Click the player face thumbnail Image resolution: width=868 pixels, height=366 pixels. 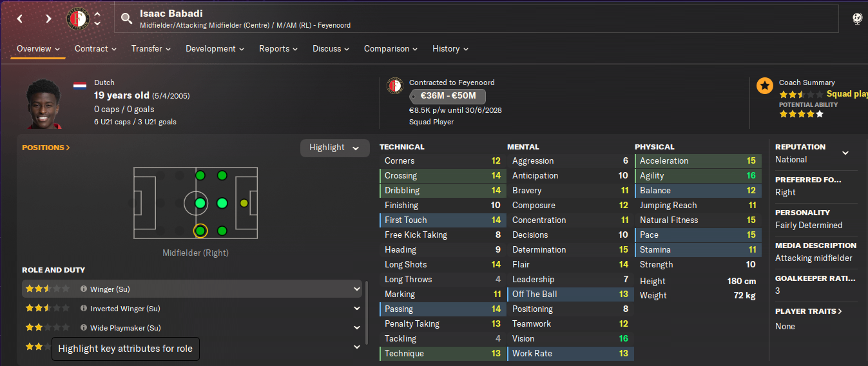point(45,103)
